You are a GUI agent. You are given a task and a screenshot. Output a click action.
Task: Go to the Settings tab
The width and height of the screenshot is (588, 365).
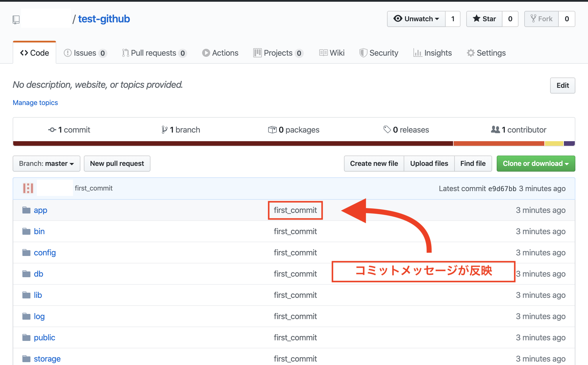click(486, 53)
